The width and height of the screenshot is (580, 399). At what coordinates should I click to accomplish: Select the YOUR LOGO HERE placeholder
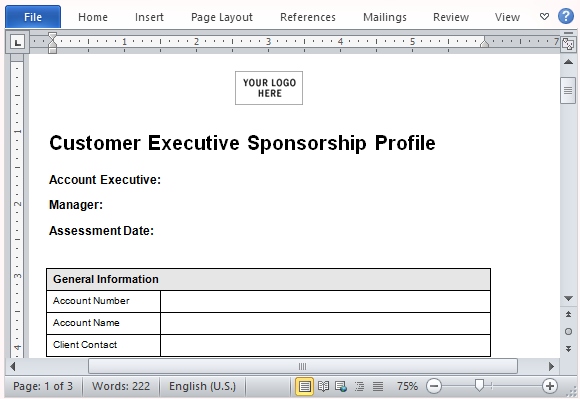point(269,88)
